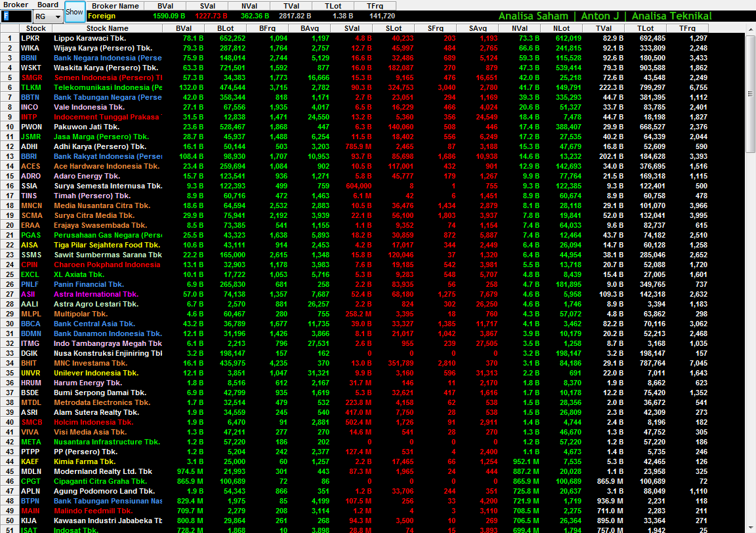Screen dimensions: 756x533
Task: Select Telekomunikasi Indonesia stock name
Action: pos(108,87)
